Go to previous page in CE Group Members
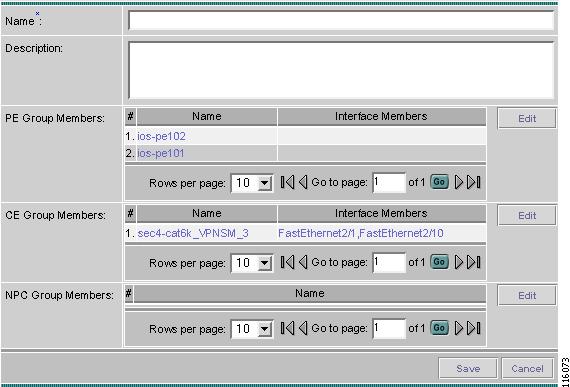This screenshot has height=387, width=570. 303,262
